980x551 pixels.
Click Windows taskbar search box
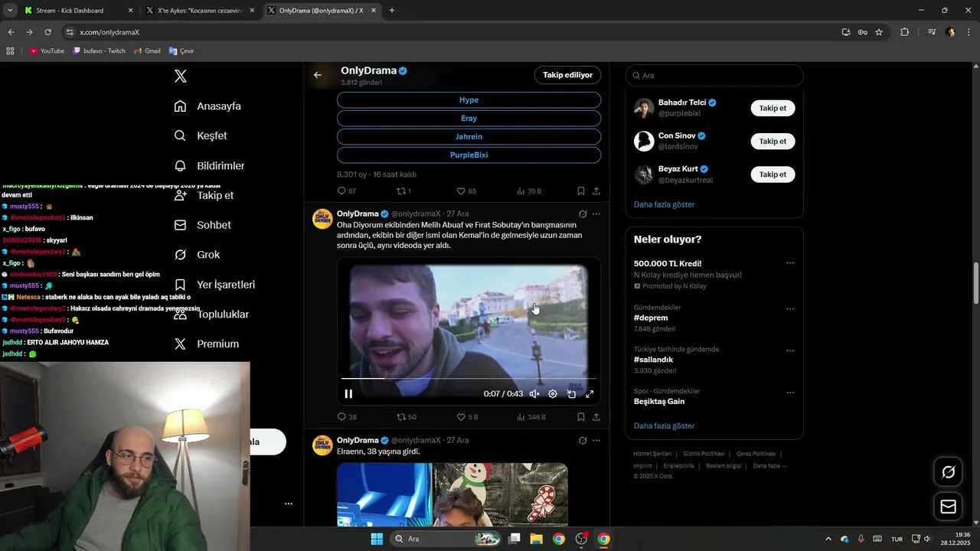[446, 539]
